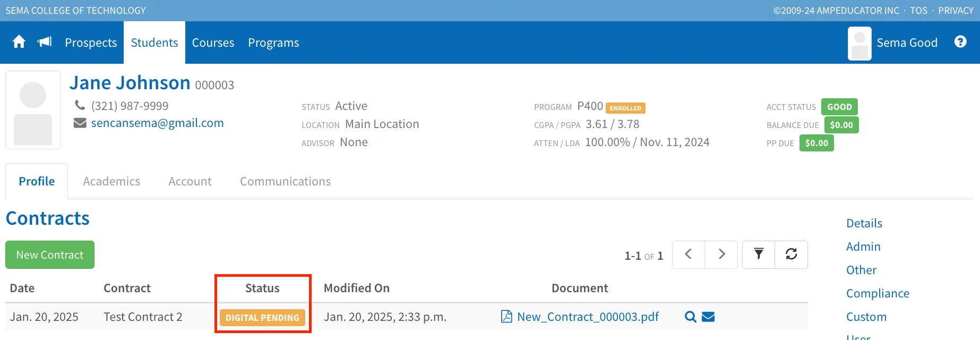Go to next page of contracts
The height and width of the screenshot is (340, 980).
721,254
